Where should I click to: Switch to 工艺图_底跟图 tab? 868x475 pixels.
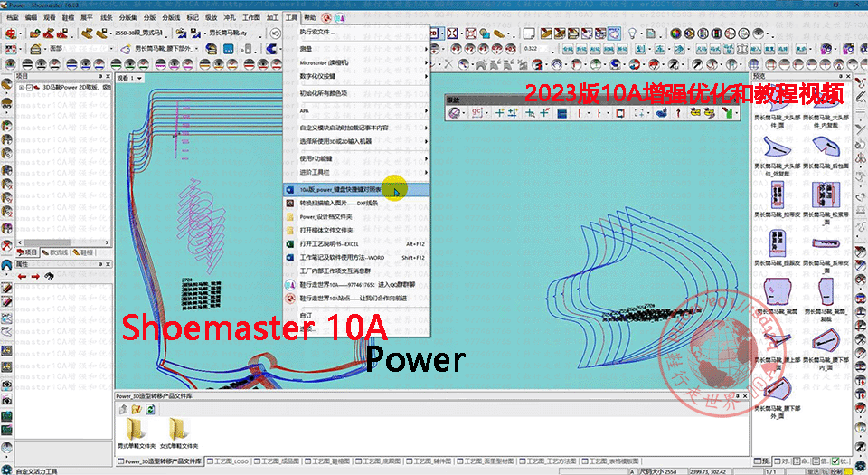coord(378,461)
